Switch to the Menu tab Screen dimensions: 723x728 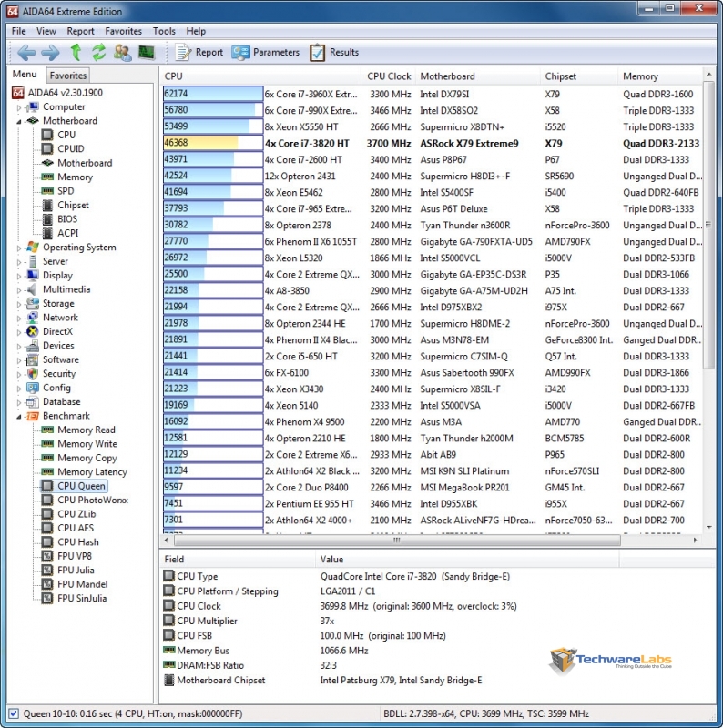point(25,75)
